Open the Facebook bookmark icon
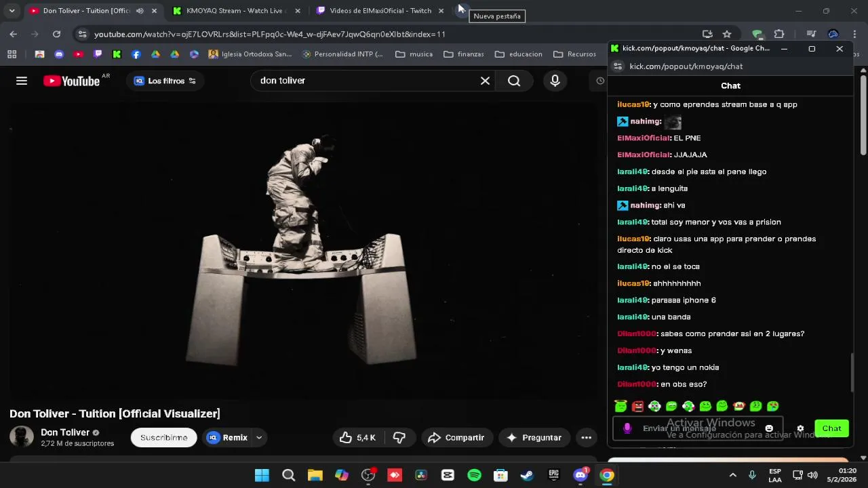 136,54
